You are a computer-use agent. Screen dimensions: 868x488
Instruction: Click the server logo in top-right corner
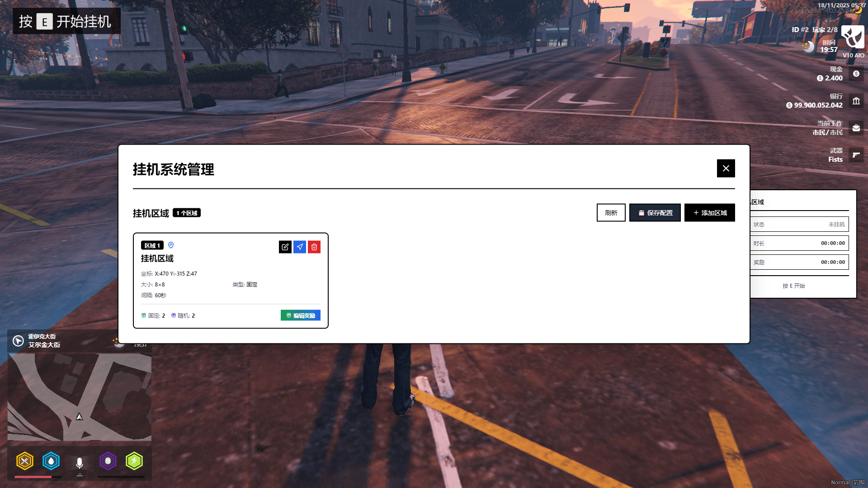pyautogui.click(x=853, y=37)
